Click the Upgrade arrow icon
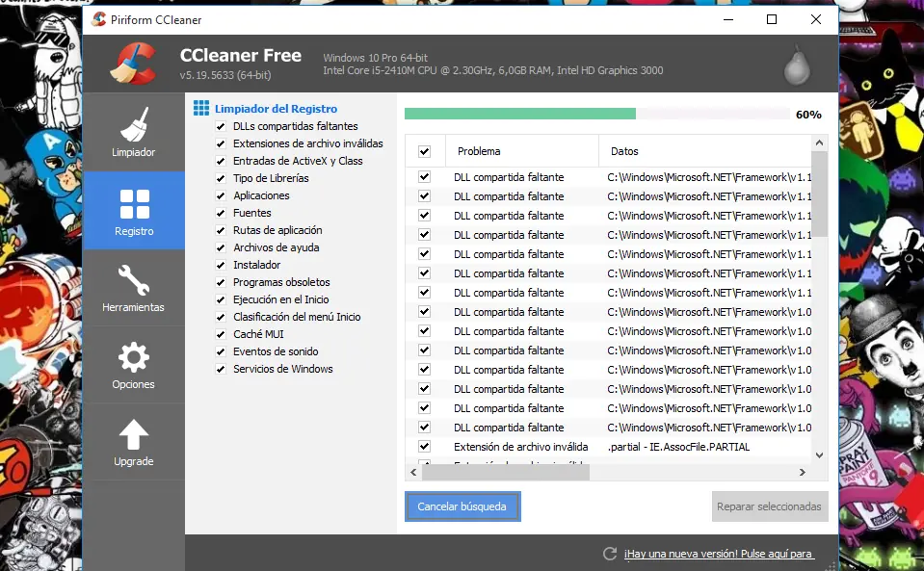Viewport: 924px width, 571px height. point(134,434)
